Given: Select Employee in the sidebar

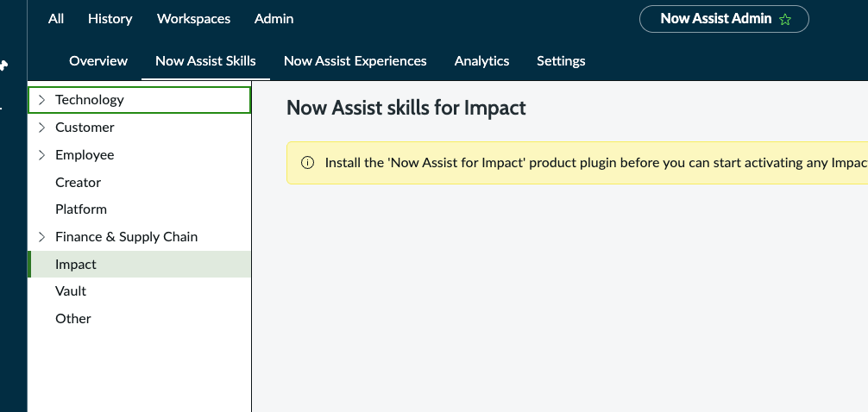Looking at the screenshot, I should 140,155.
